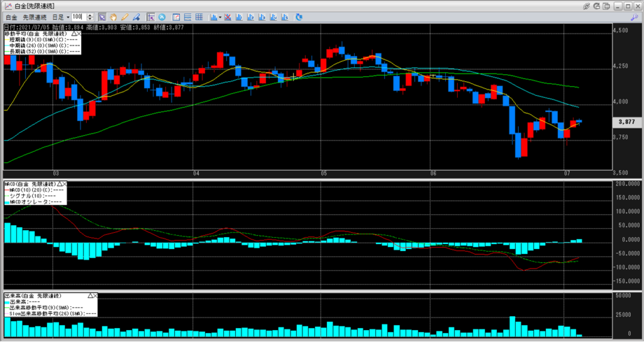Click the reload icon in title bar

click(x=597, y=5)
